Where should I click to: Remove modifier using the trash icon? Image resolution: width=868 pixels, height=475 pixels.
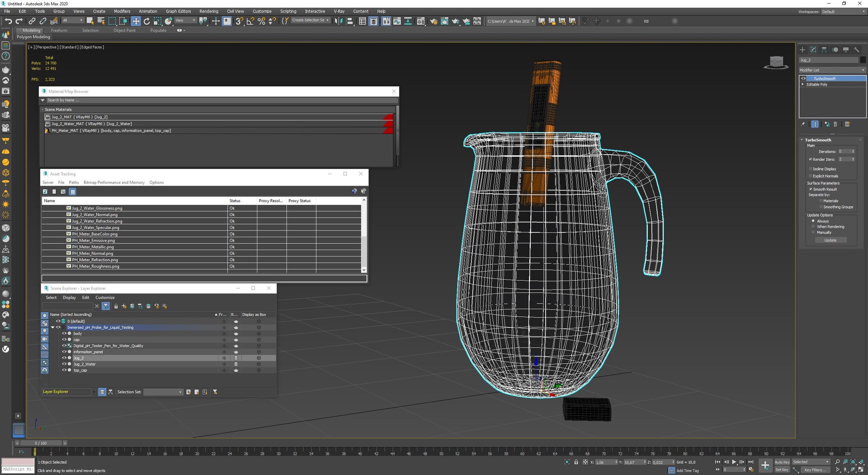click(x=835, y=124)
